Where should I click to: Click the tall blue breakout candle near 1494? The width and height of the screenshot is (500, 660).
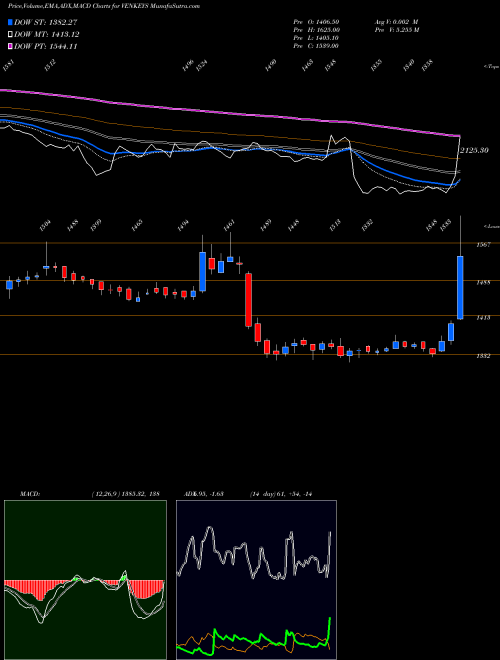[x=202, y=271]
